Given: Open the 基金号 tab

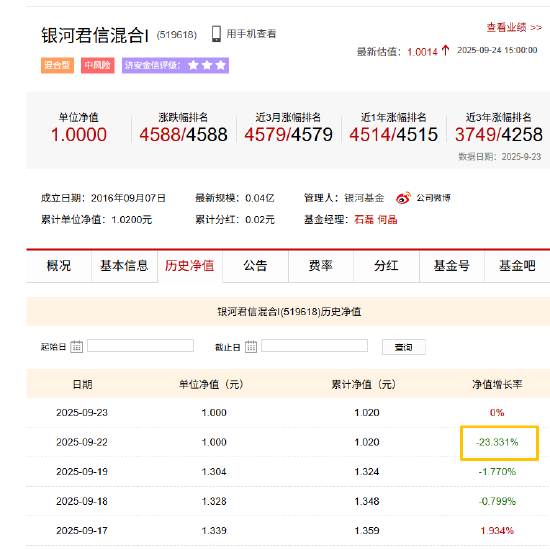Looking at the screenshot, I should (452, 266).
